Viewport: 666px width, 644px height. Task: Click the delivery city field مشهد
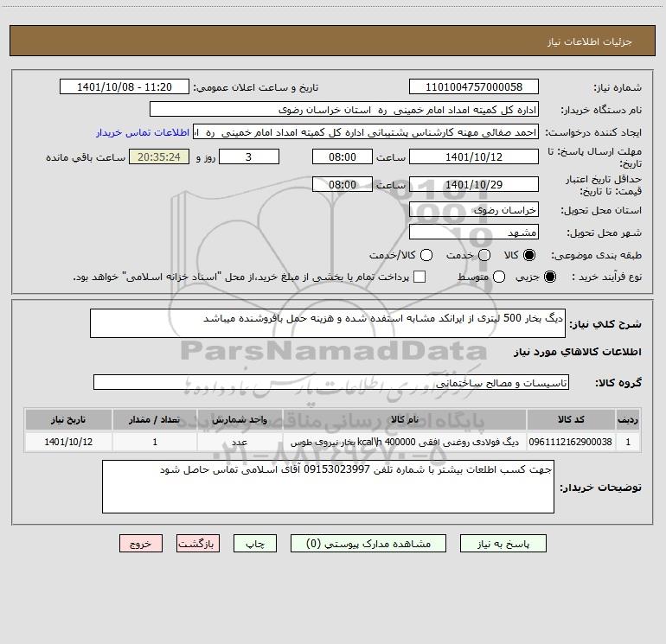click(474, 233)
